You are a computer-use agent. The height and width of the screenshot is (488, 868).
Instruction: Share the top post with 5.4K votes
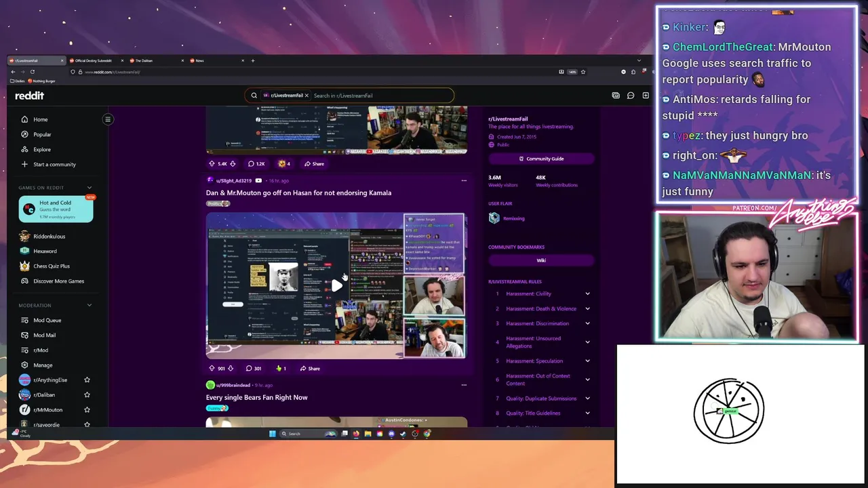coord(315,163)
